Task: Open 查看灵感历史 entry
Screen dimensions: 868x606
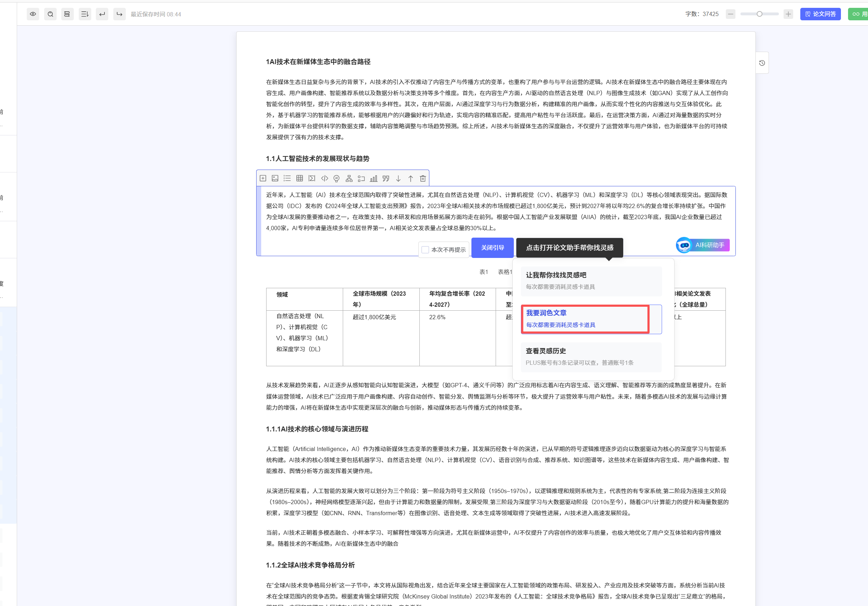Action: click(x=591, y=357)
